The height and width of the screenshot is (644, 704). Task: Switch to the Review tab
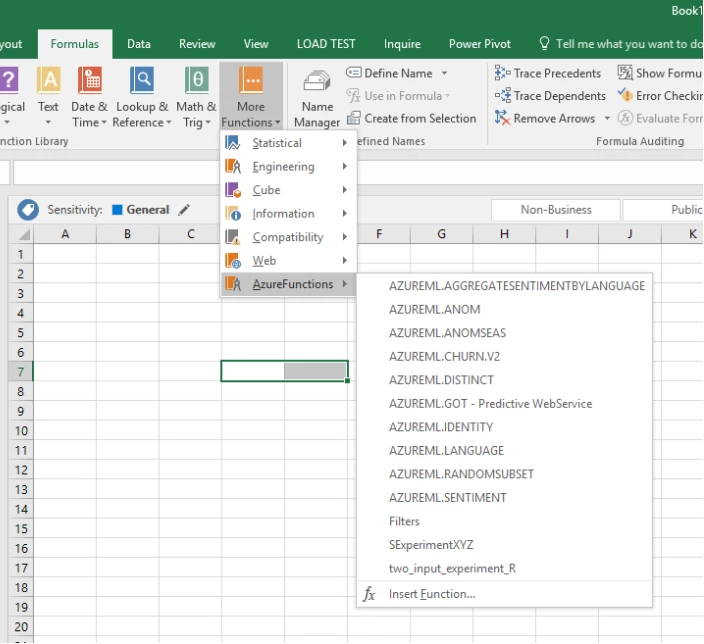coord(197,44)
